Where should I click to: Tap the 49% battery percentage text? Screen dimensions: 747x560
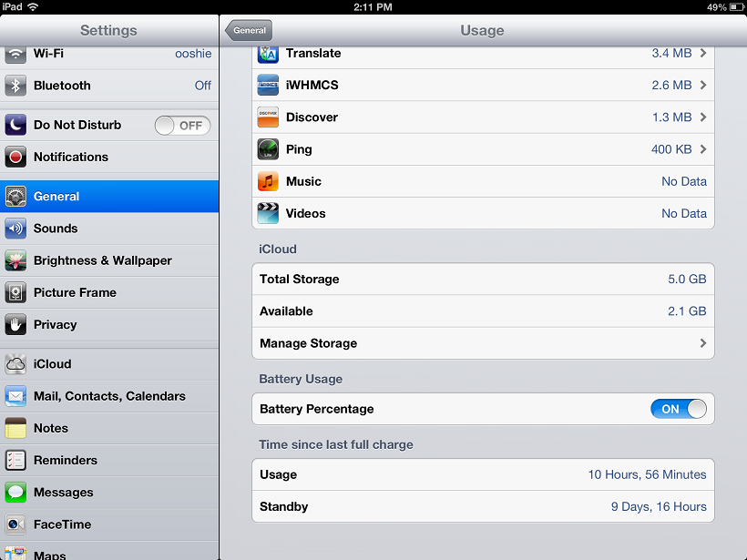(x=717, y=7)
